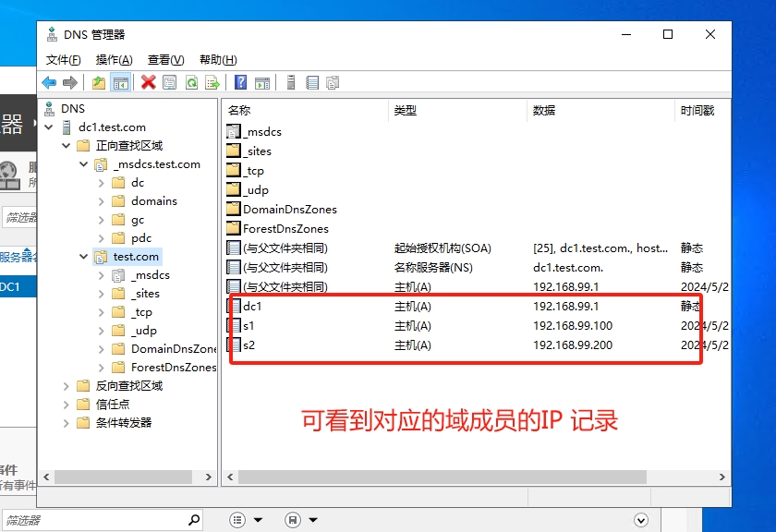Expand the 反向查找区域 node

[66, 386]
